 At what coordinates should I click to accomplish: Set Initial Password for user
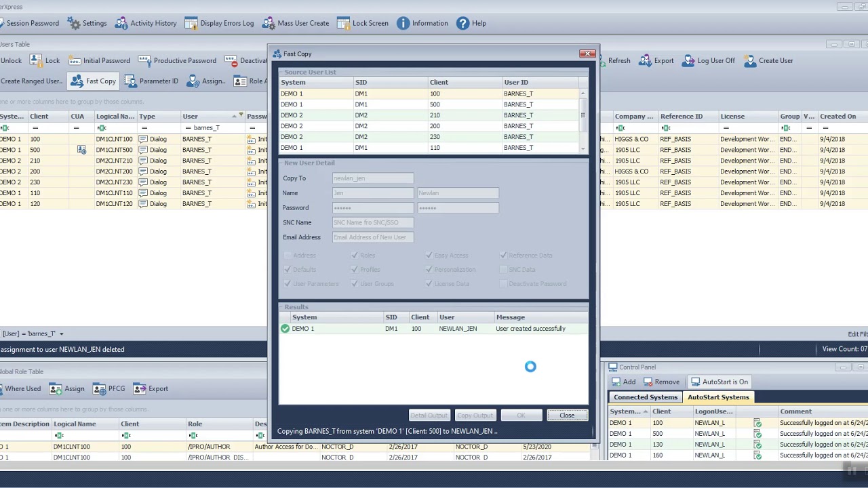tap(99, 60)
